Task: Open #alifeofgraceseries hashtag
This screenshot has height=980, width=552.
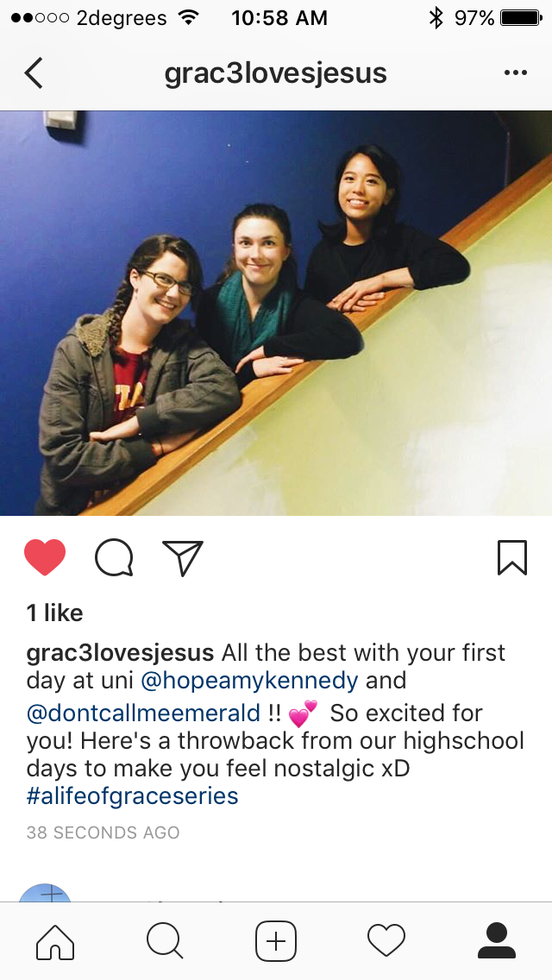Action: point(133,796)
